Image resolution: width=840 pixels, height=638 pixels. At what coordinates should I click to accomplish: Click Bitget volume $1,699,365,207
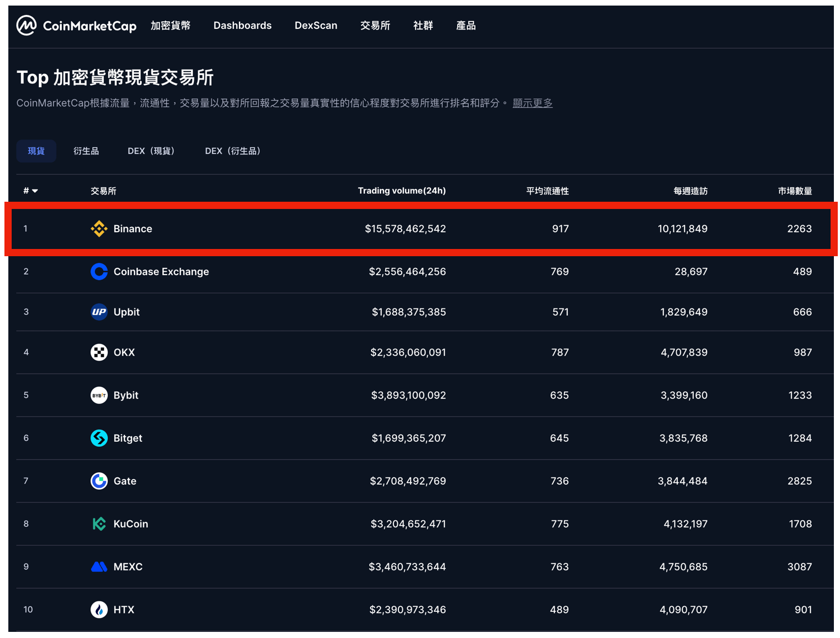[x=409, y=438]
